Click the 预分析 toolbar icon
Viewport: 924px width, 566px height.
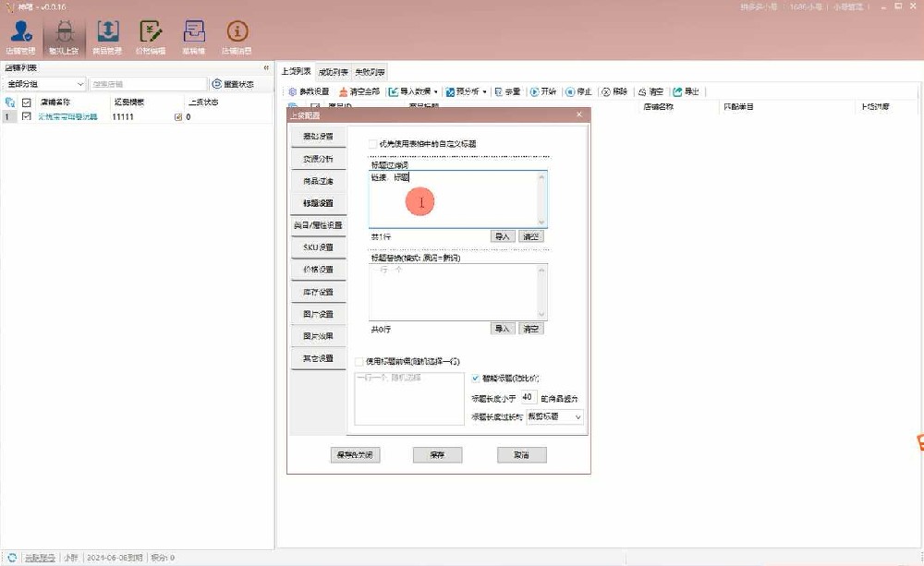point(450,92)
